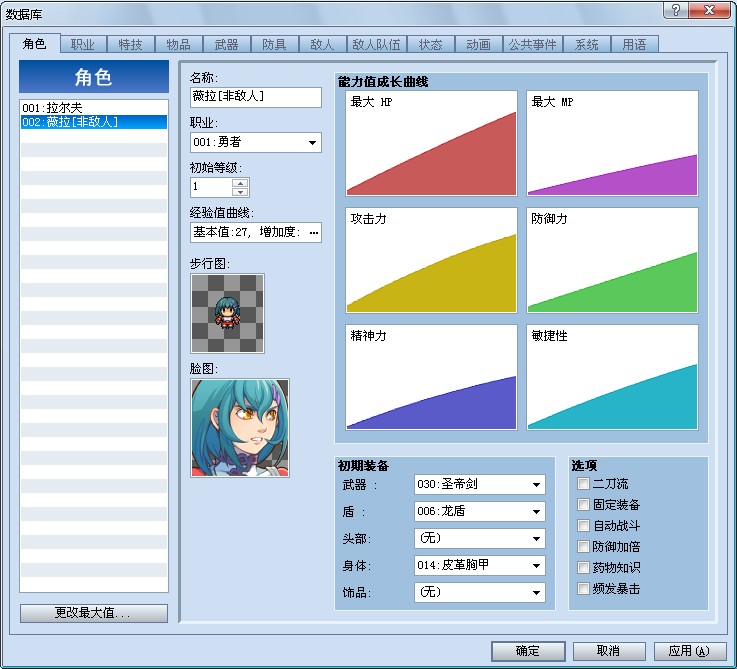
Task: Open the 职业 tab
Action: coord(83,45)
